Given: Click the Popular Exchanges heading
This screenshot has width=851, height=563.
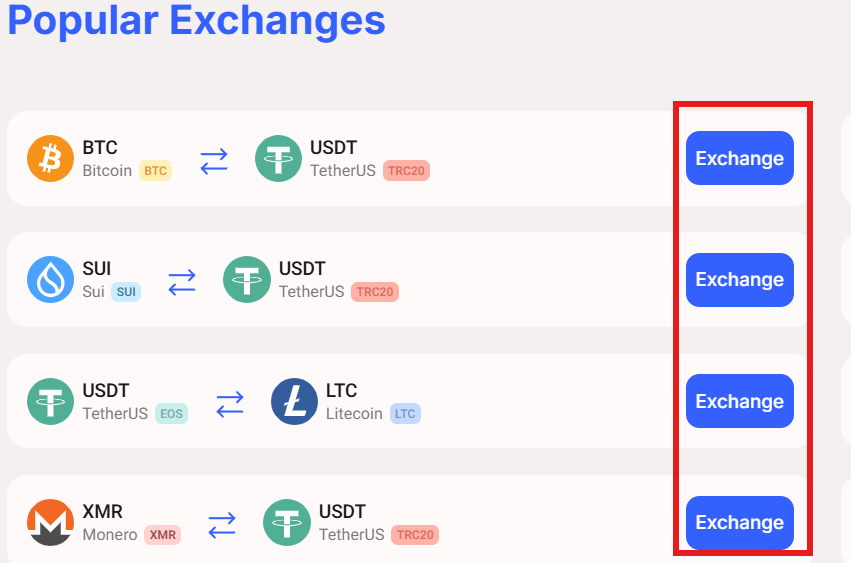Looking at the screenshot, I should pyautogui.click(x=196, y=21).
